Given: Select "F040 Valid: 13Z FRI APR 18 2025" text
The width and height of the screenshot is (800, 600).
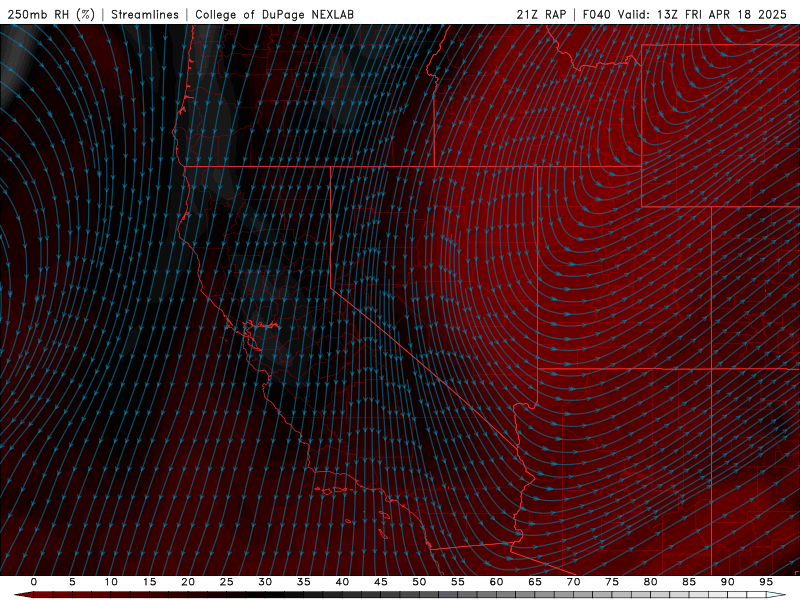Looking at the screenshot, I should [685, 14].
